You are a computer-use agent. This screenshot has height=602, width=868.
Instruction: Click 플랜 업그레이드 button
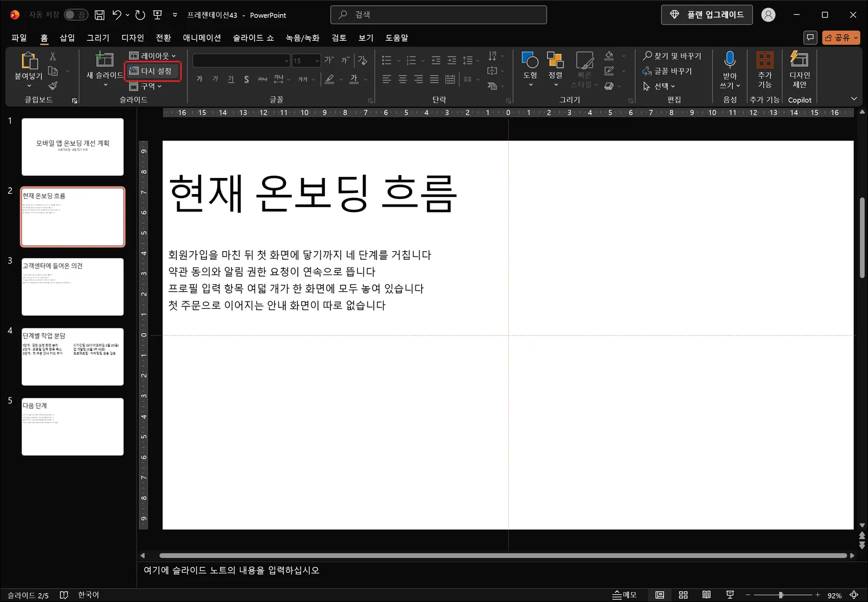tap(707, 15)
